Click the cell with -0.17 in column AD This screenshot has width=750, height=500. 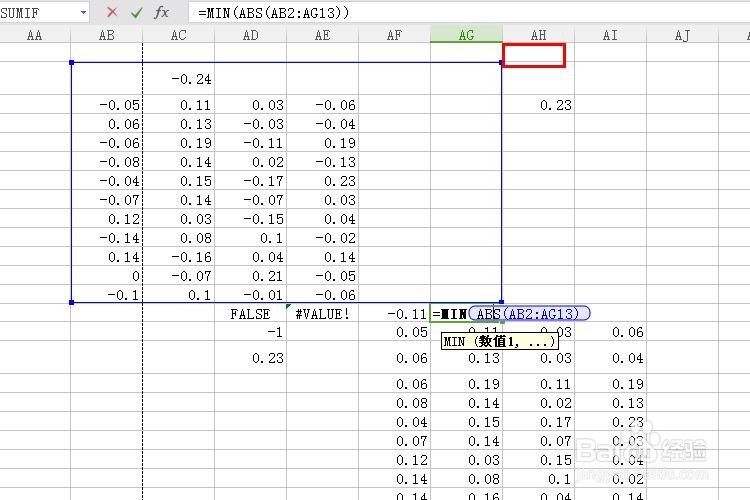(251, 181)
